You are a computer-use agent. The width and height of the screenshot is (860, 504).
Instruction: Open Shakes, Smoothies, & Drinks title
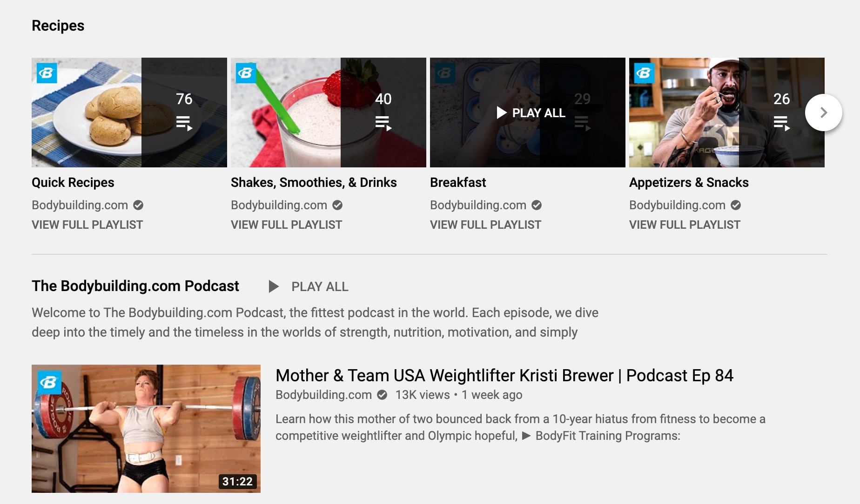[314, 182]
